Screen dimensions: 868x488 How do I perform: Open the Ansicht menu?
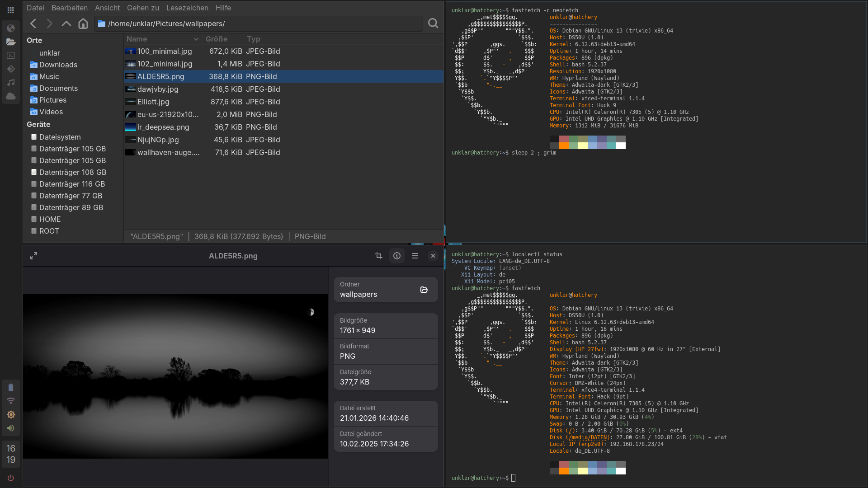[107, 8]
